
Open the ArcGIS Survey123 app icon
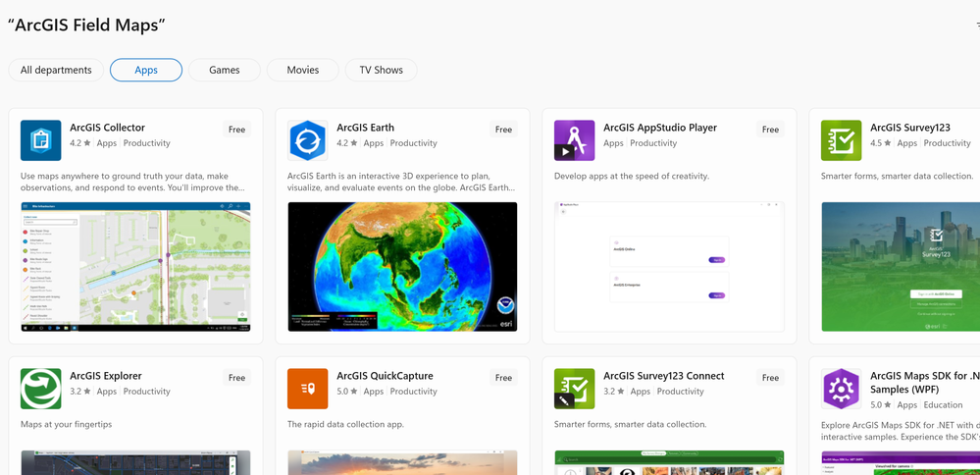(x=842, y=140)
